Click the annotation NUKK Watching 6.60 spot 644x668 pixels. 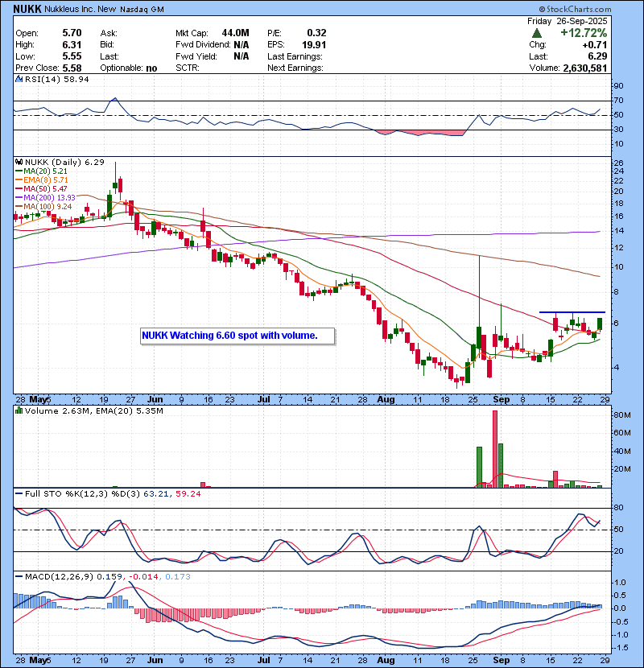click(237, 336)
